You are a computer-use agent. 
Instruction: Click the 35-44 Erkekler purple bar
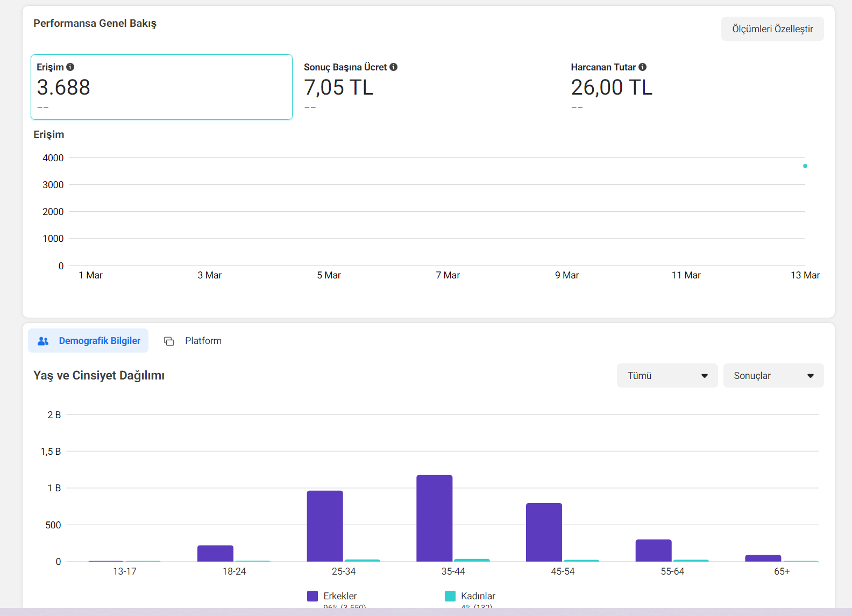pyautogui.click(x=435, y=518)
